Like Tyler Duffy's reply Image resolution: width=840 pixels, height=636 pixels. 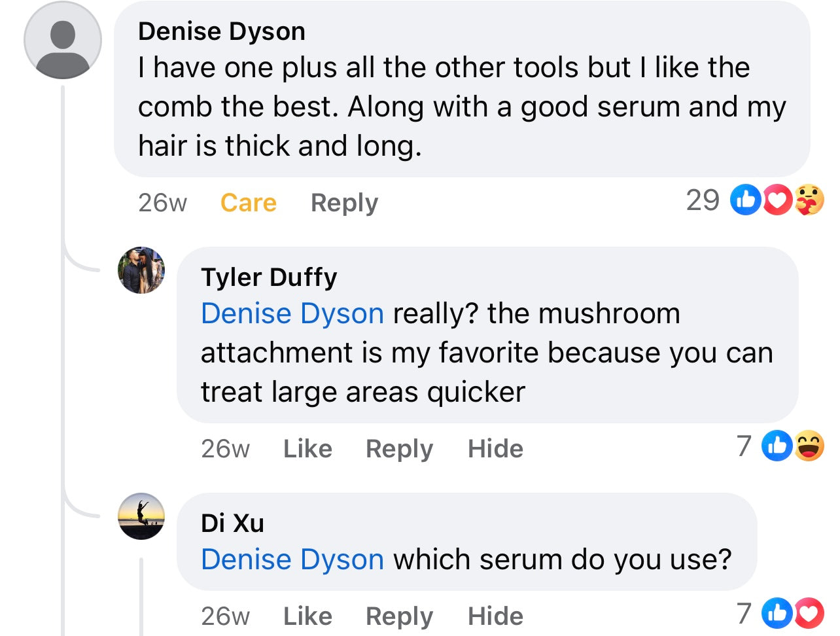307,449
